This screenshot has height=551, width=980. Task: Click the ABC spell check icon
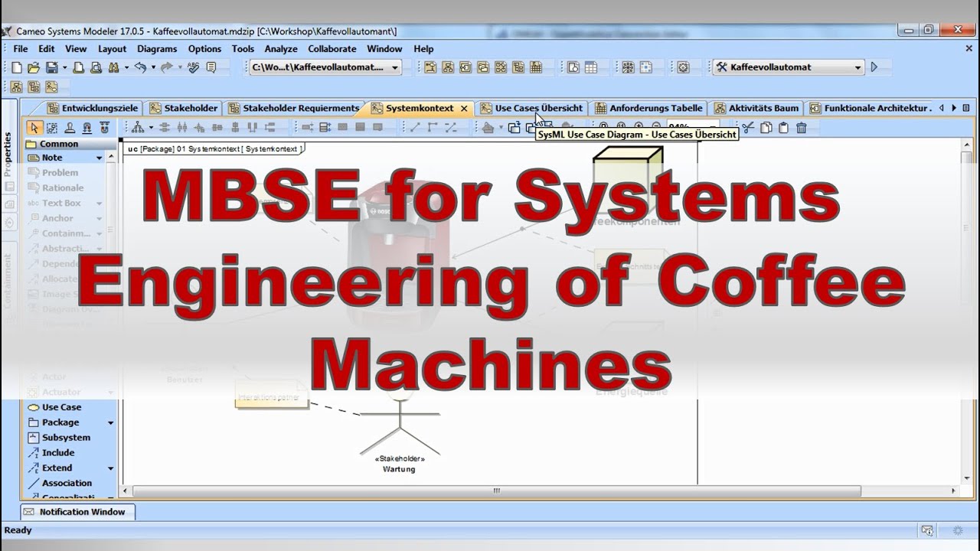[194, 67]
